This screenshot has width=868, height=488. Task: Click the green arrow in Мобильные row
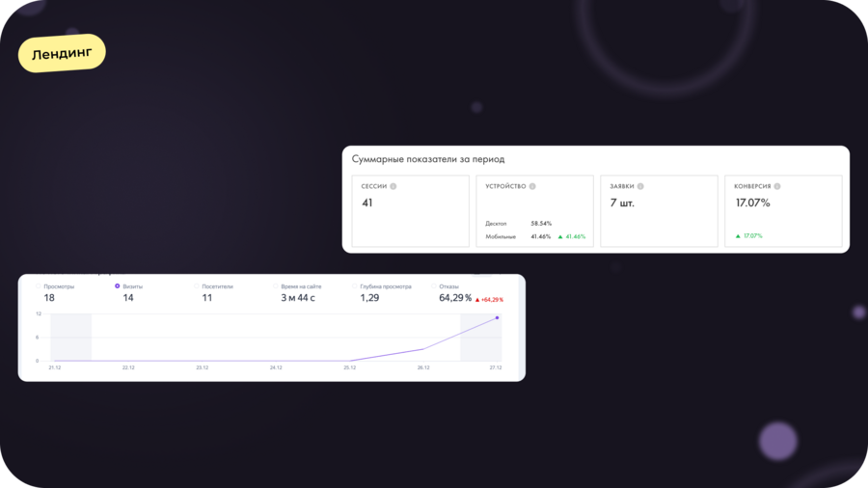tap(560, 236)
